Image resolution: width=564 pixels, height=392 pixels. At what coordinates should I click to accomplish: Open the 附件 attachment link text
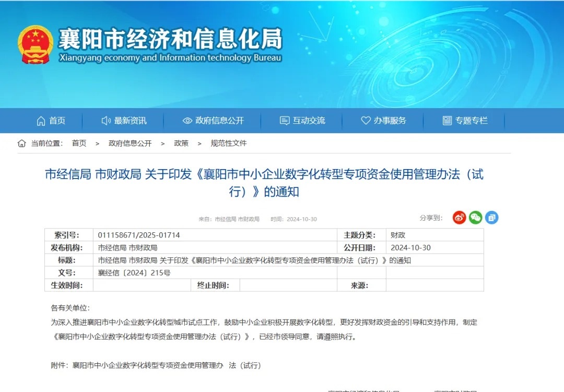coord(166,365)
